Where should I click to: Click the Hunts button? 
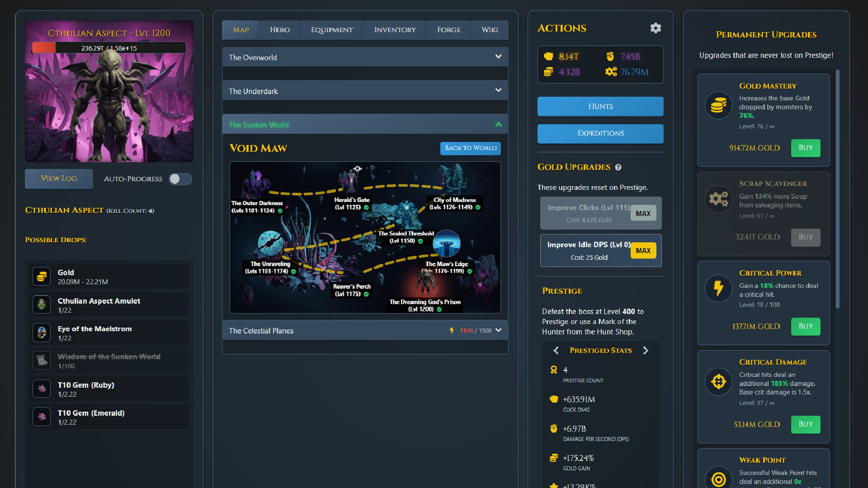point(600,106)
